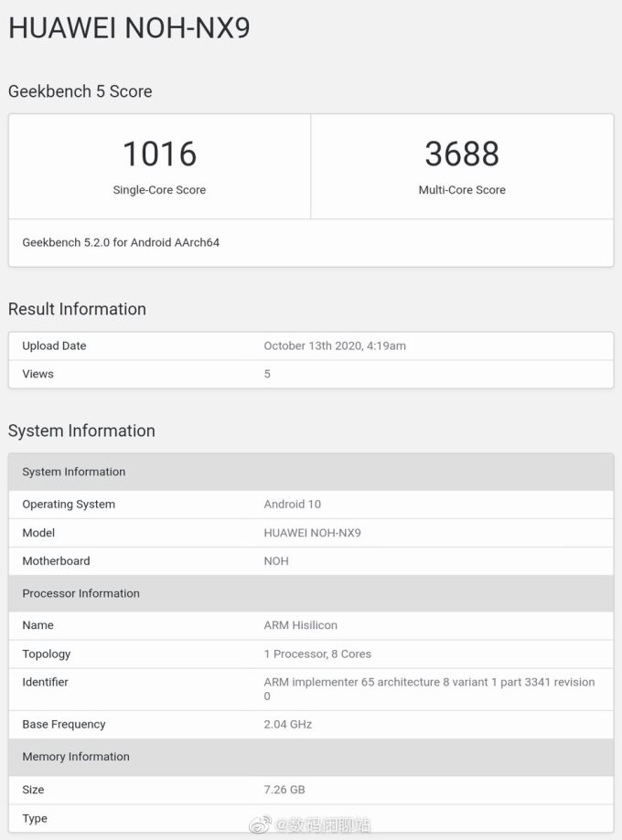Click the Processor Information table header

pos(311,593)
